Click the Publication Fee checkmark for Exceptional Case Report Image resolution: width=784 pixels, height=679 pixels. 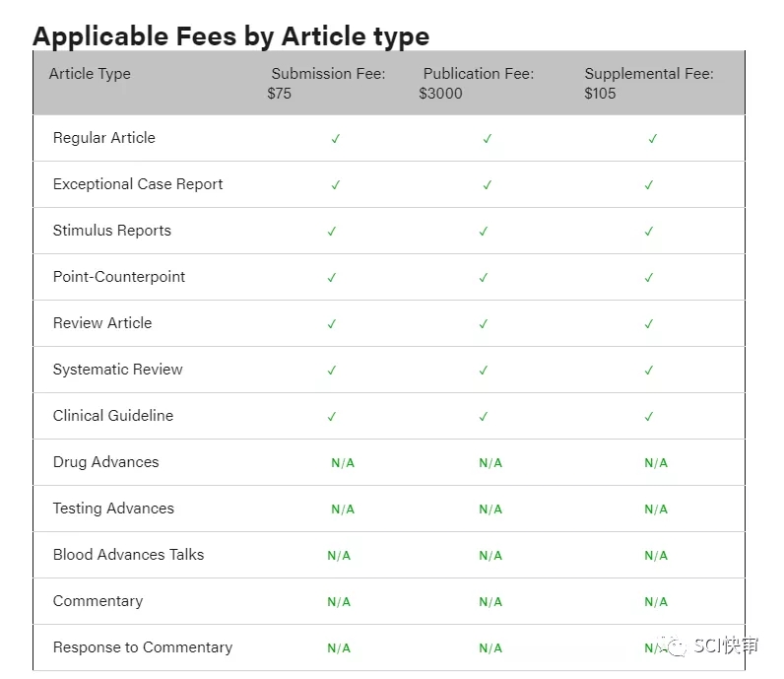(488, 185)
